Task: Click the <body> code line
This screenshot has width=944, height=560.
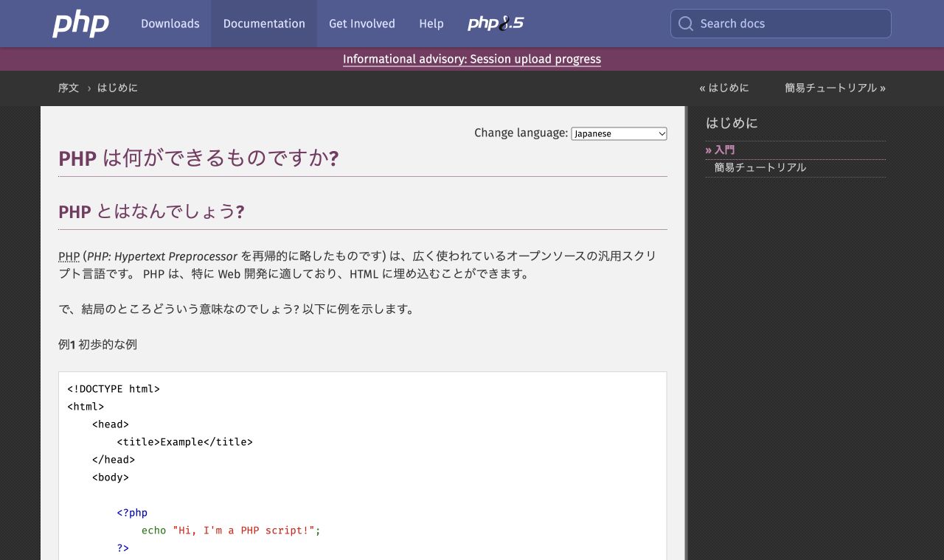Action: [111, 477]
